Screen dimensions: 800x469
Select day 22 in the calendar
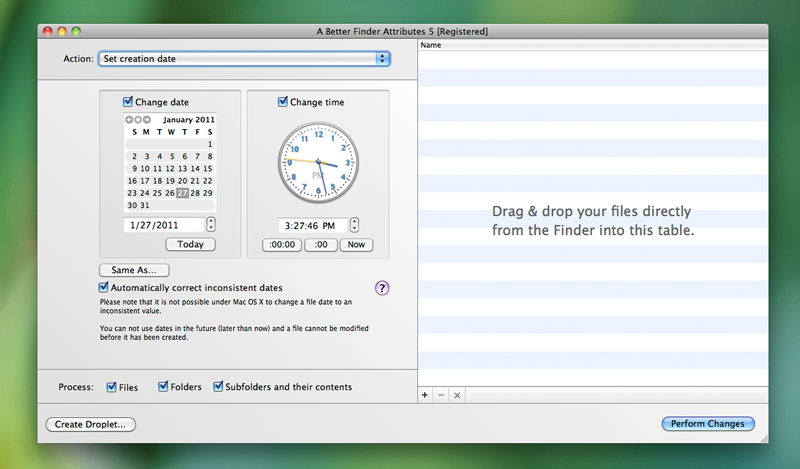[208, 181]
